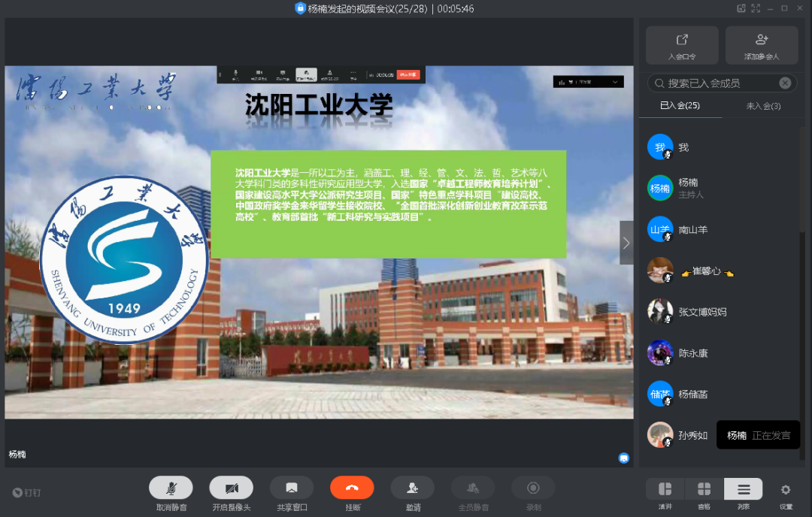
Task: Click 添加参会人 to add participants
Action: click(x=761, y=46)
